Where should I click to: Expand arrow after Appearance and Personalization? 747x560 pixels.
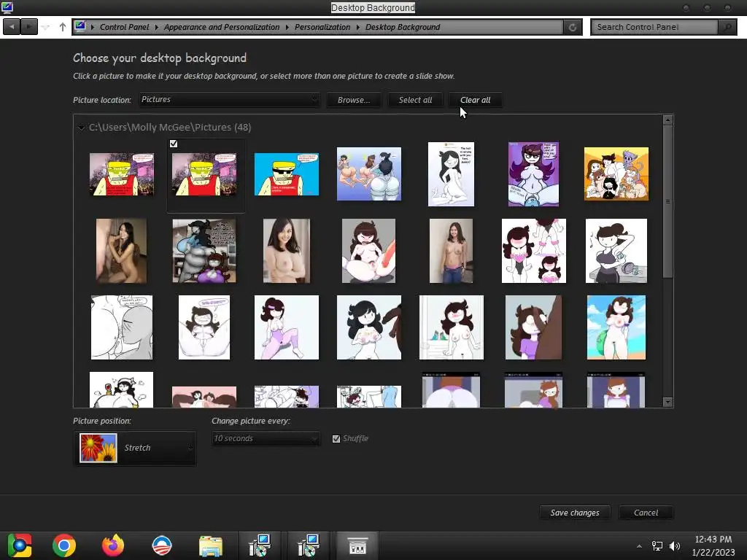(x=287, y=27)
